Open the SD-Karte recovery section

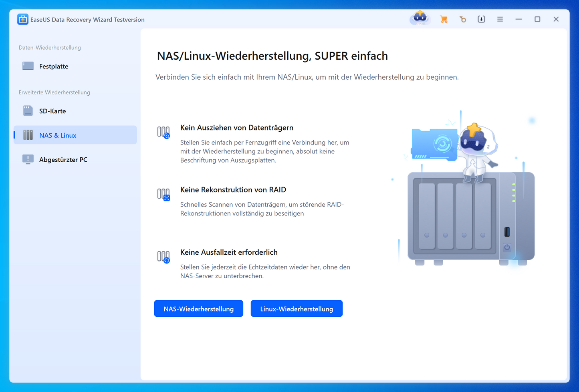tap(52, 111)
